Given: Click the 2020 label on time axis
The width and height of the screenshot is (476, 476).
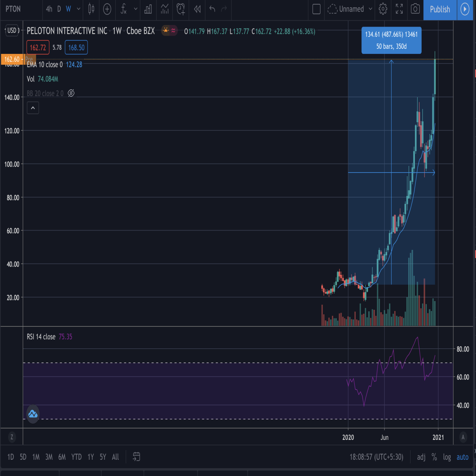Looking at the screenshot, I should [x=348, y=437].
